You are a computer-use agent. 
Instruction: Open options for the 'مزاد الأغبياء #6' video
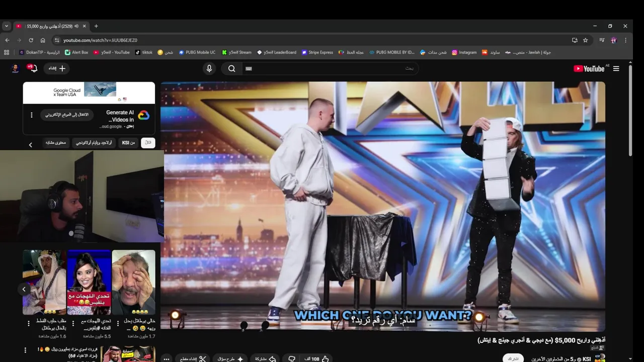tap(25, 350)
